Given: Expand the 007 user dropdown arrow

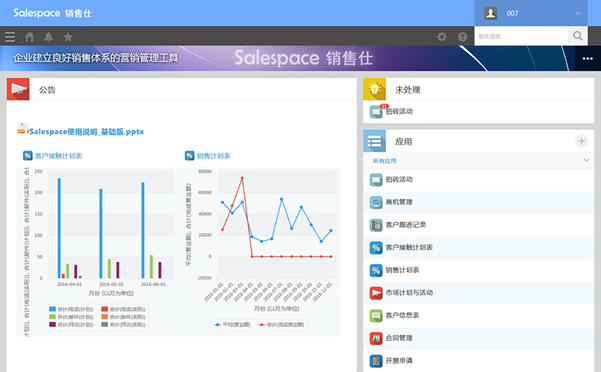Looking at the screenshot, I should tap(578, 13).
